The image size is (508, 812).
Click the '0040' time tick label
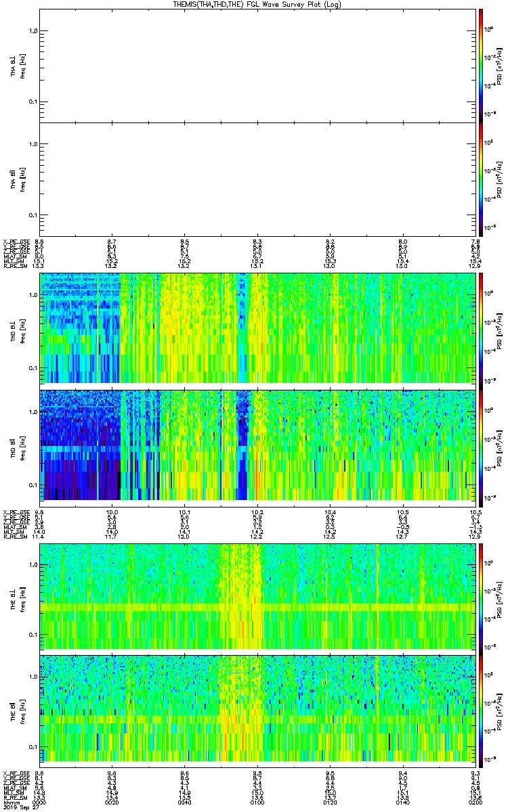(x=185, y=803)
